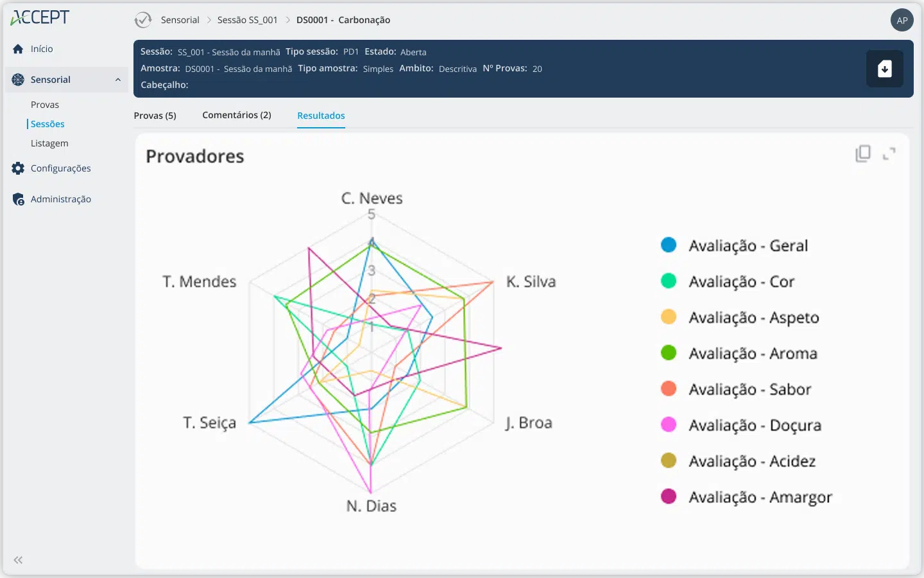Click the breadcrumb checkmark circle icon
This screenshot has height=578, width=924.
click(142, 20)
